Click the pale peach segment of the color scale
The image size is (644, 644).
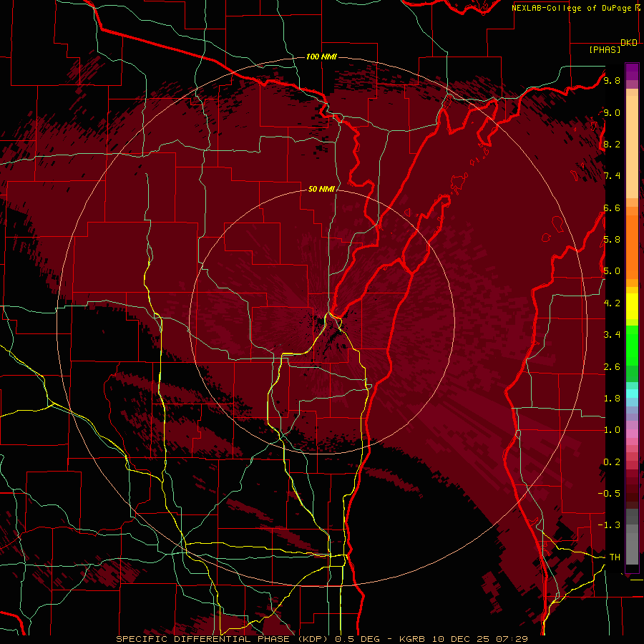coord(632,147)
